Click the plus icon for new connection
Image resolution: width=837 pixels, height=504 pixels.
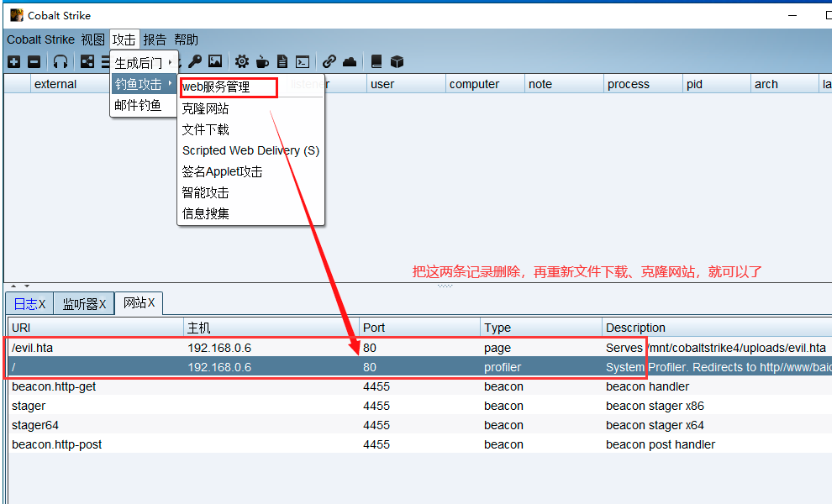click(14, 61)
